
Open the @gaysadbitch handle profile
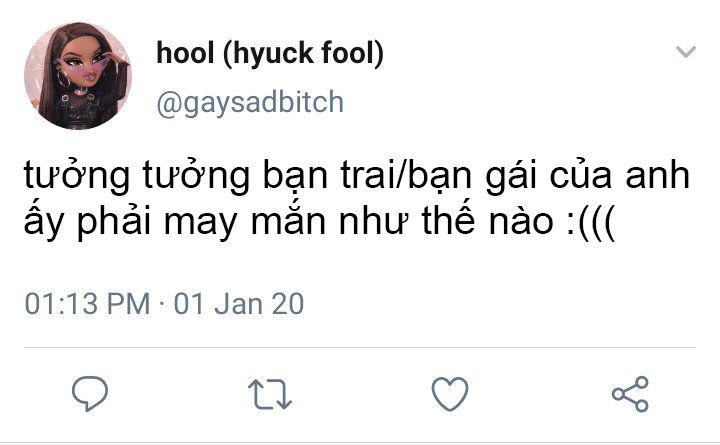[250, 102]
